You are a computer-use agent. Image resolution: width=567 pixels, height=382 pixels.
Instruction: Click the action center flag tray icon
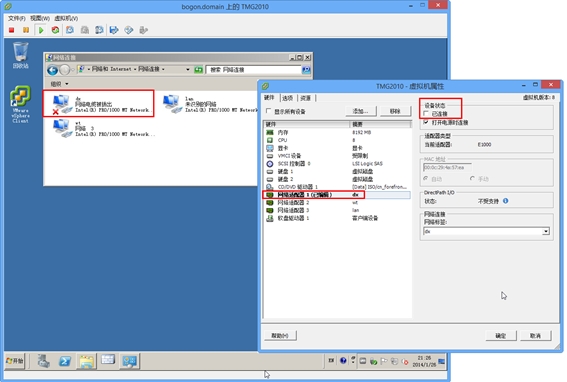384,361
